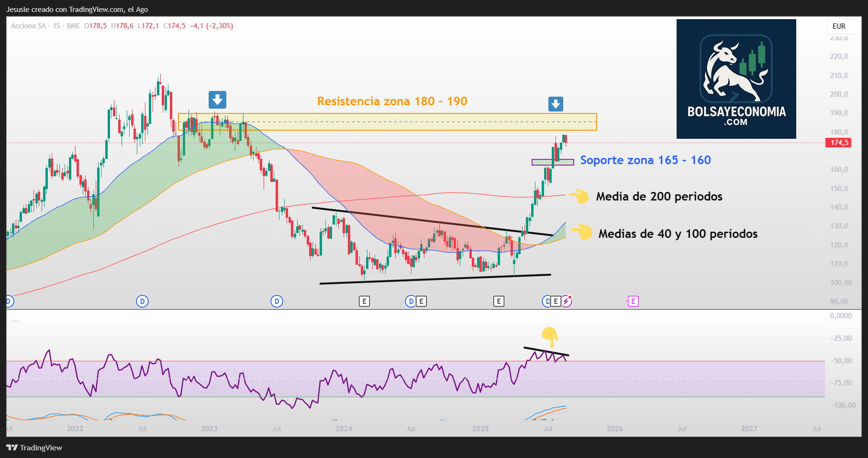Expand the indicator pane ellipsis menu
This screenshot has height=458, width=868.
(15, 321)
